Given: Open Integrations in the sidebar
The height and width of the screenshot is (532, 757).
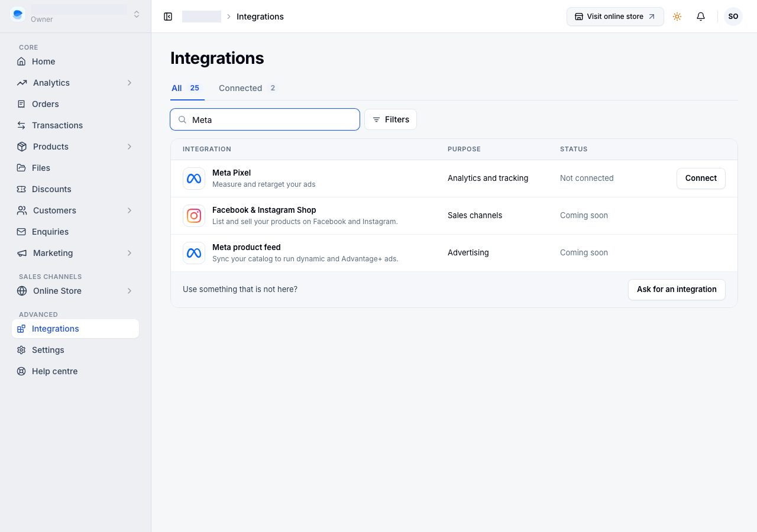Looking at the screenshot, I should click(x=75, y=329).
